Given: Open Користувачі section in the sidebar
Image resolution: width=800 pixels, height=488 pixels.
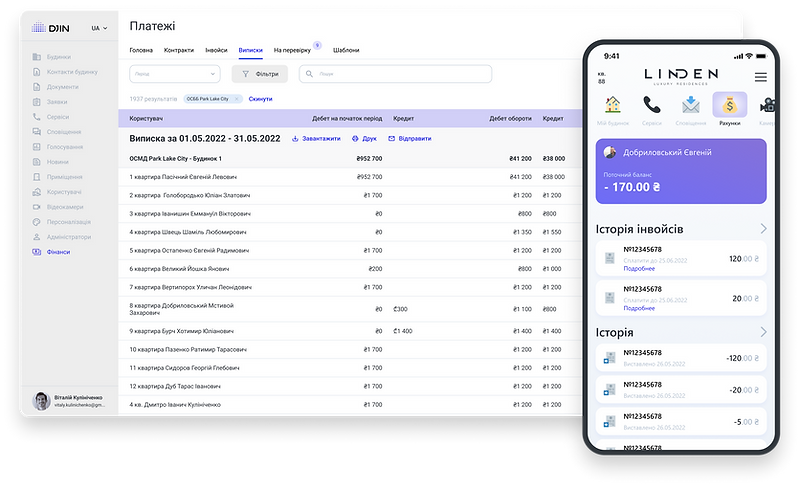Looking at the screenshot, I should (57, 192).
